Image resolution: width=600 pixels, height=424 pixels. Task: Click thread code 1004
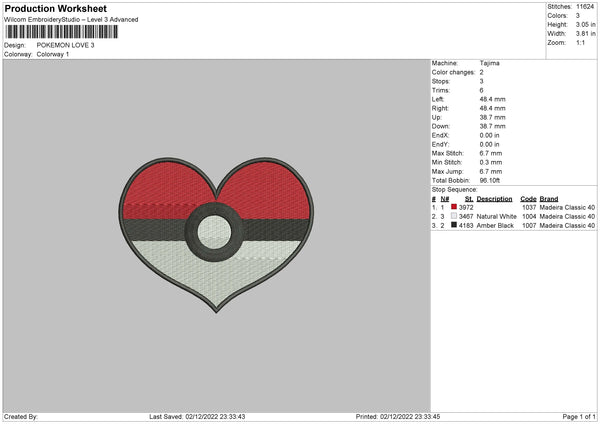coord(529,217)
